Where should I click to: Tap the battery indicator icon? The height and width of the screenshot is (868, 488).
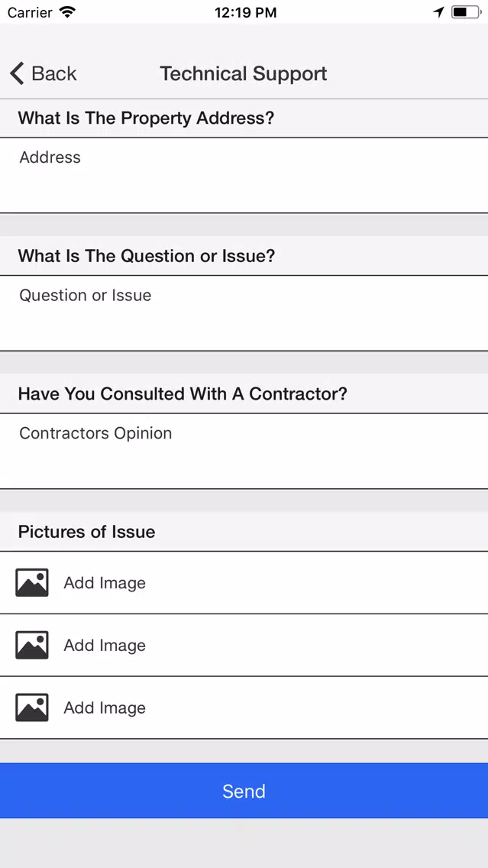click(x=466, y=12)
